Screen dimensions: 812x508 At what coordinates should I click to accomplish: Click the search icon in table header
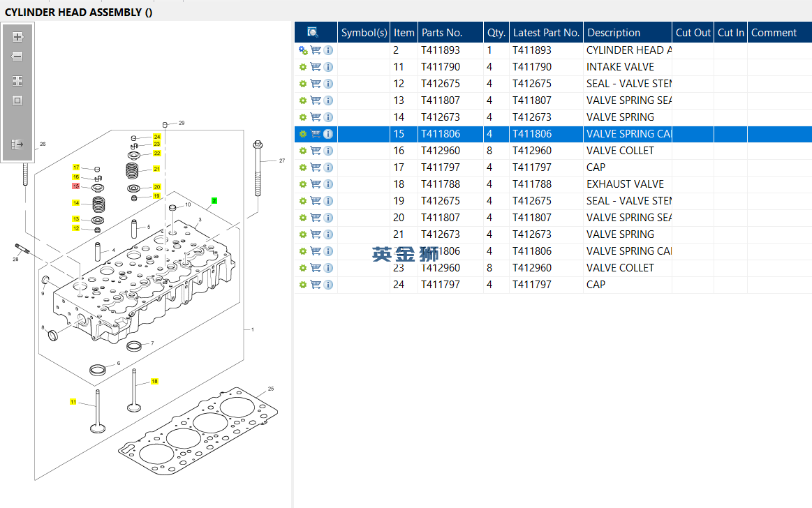(x=313, y=32)
